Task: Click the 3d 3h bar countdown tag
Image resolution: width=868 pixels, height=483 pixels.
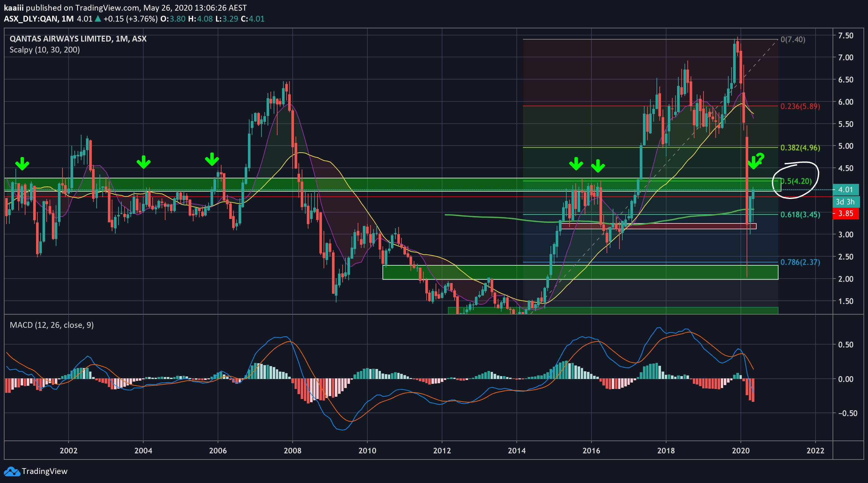Action: 846,202
